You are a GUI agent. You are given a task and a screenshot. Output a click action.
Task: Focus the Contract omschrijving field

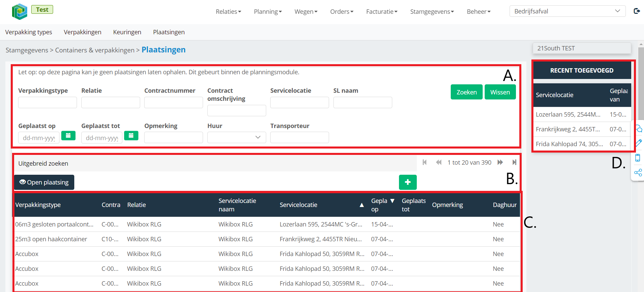(x=237, y=111)
